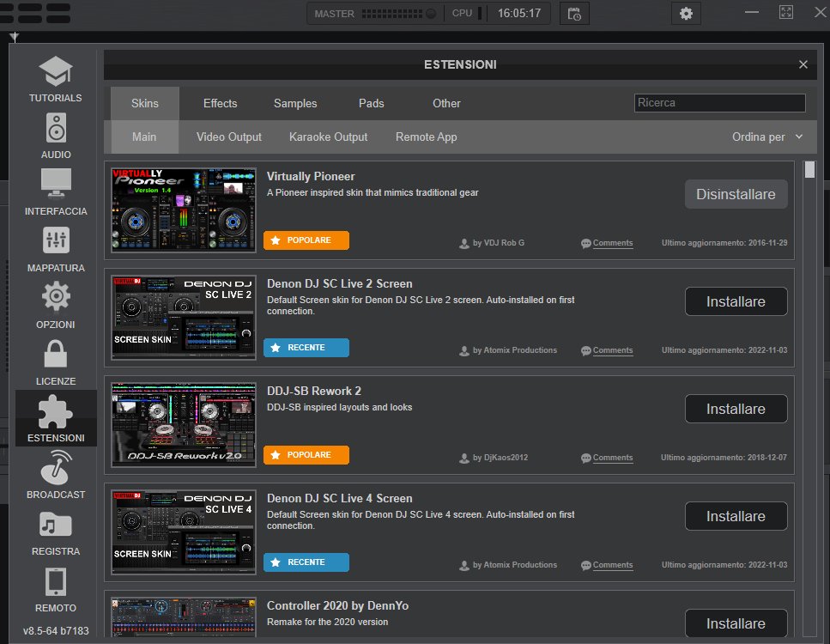830x644 pixels.
Task: Select the Remote App sub-tab
Action: [427, 137]
